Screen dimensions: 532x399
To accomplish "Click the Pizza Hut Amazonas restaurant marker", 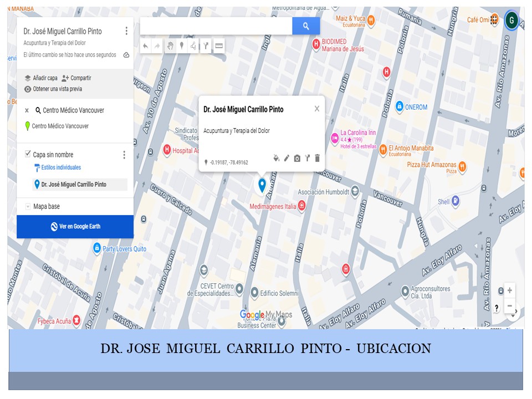I will (x=462, y=166).
